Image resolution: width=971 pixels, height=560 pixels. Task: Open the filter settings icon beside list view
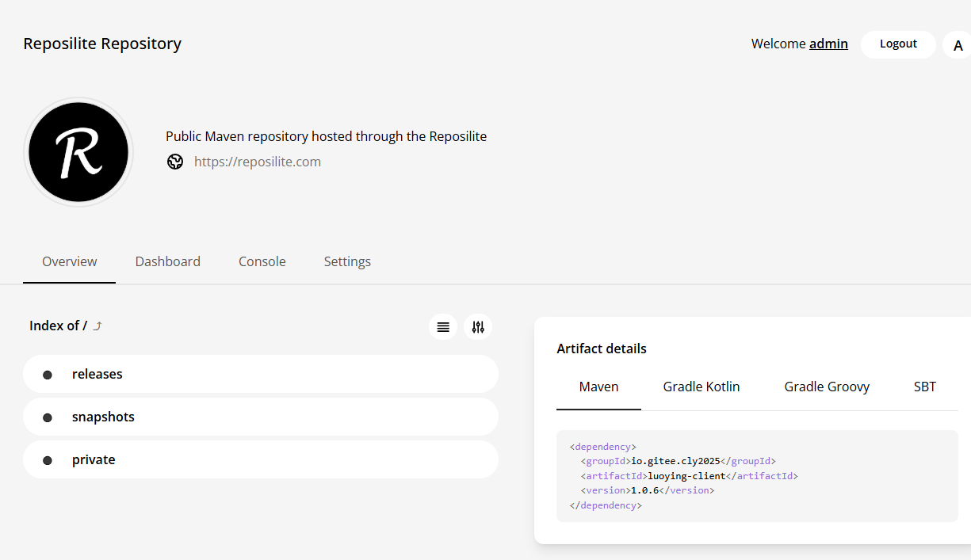click(x=478, y=326)
